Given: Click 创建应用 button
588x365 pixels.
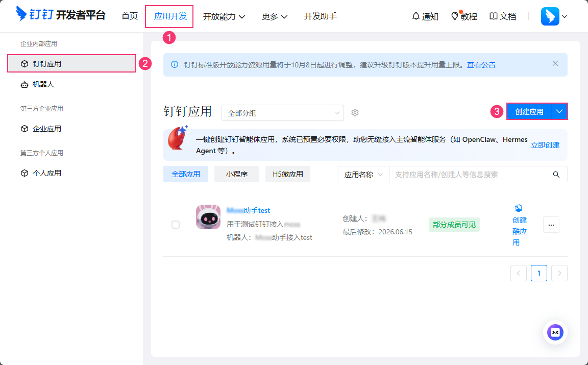Looking at the screenshot, I should 529,111.
